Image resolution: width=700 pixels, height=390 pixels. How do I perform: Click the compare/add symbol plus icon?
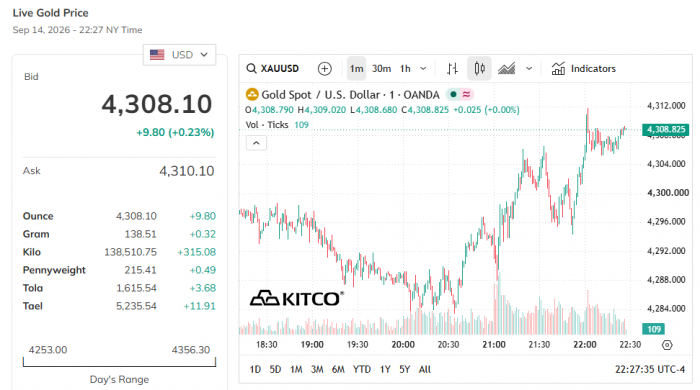(325, 69)
